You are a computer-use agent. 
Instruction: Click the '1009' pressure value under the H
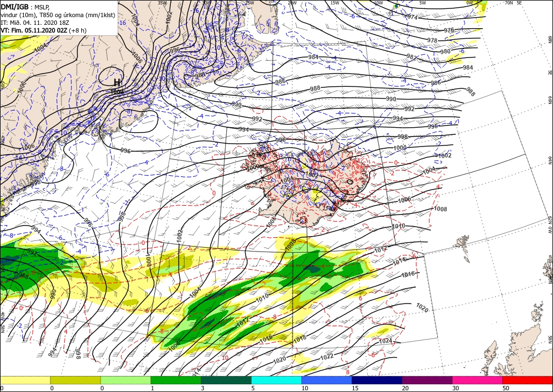click(117, 91)
